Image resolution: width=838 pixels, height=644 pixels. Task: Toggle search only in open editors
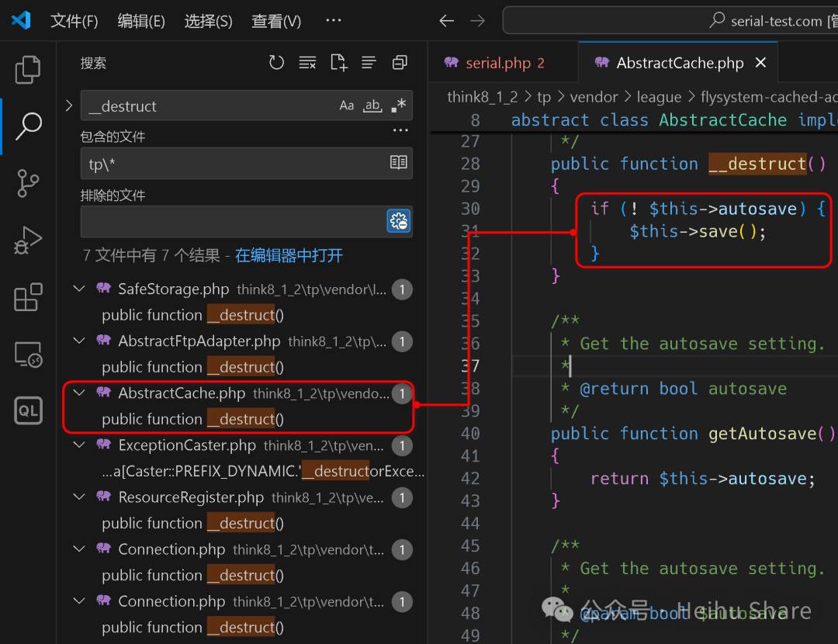(398, 162)
